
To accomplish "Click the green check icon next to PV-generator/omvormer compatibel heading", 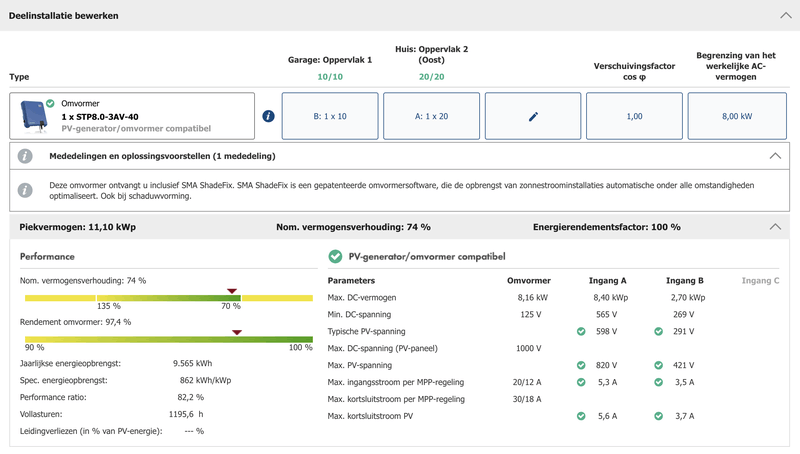I will tap(335, 257).
